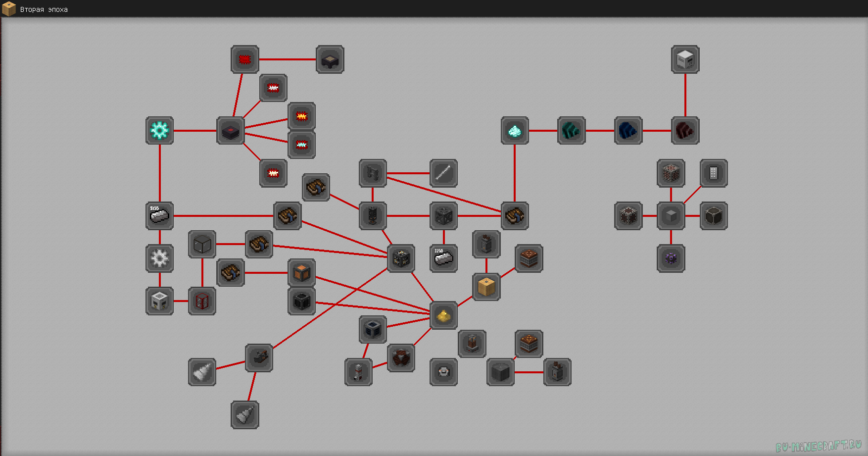Open the purple gear quest node

tap(671, 258)
